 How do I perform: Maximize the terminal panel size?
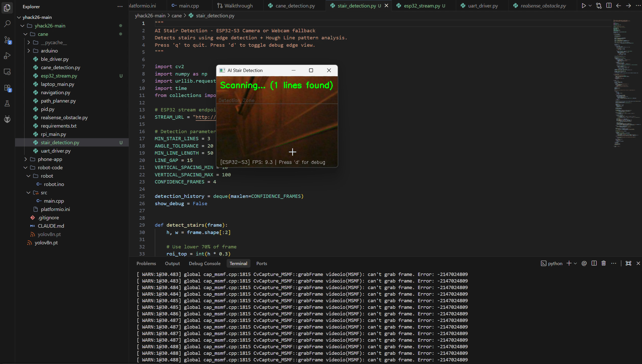point(628,263)
